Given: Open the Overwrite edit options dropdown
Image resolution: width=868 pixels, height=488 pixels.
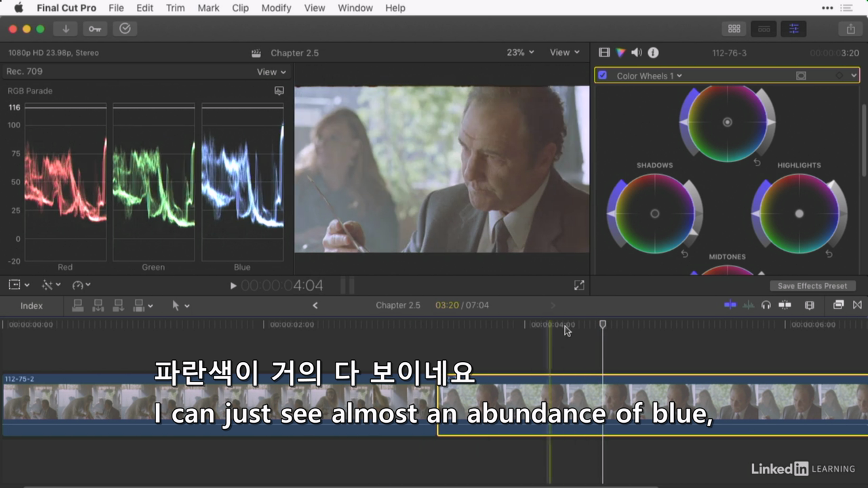Looking at the screenshot, I should pyautogui.click(x=143, y=306).
